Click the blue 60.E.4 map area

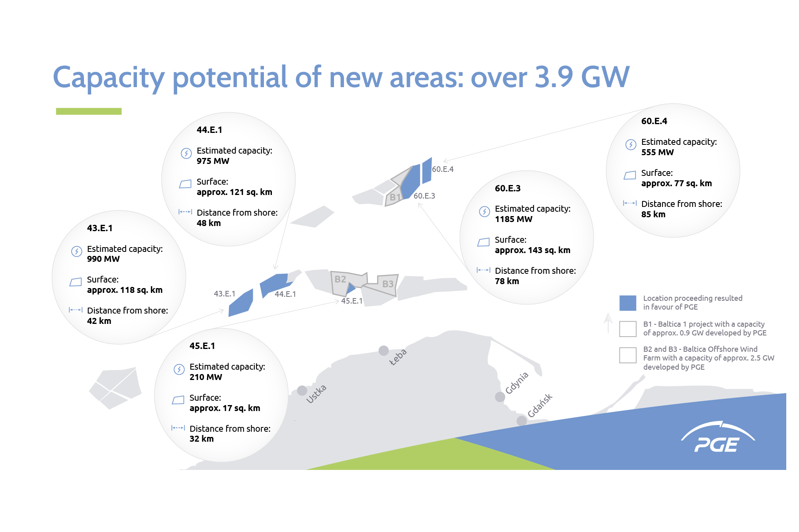pos(427,170)
